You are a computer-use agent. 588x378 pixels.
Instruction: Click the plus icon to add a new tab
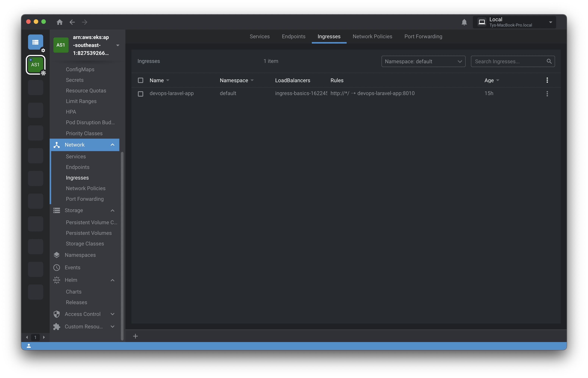135,336
